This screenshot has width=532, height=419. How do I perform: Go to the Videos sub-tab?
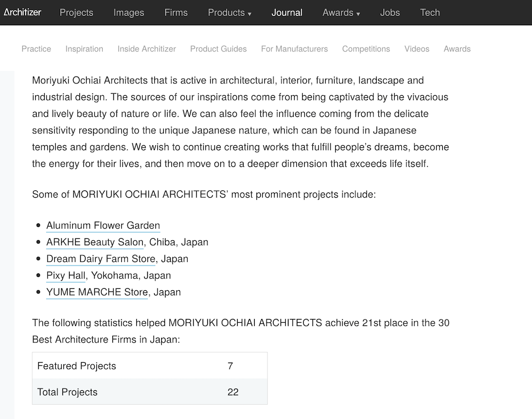tap(417, 49)
